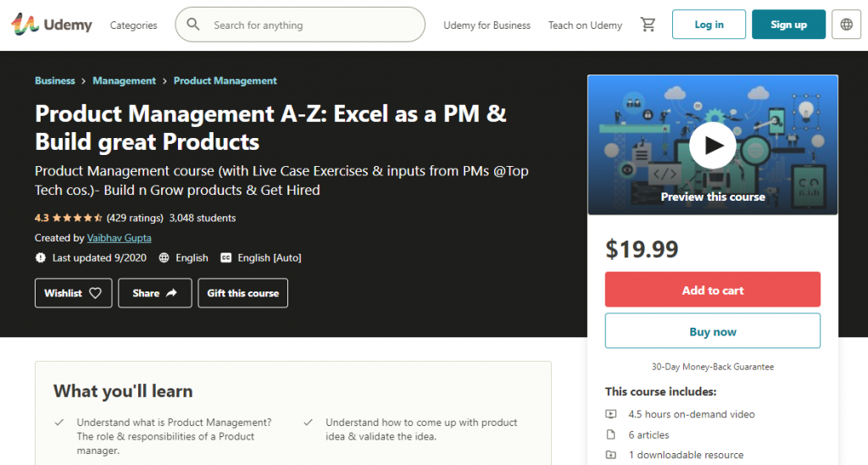Click the Search for anything field
The height and width of the screenshot is (465, 868).
(x=314, y=25)
